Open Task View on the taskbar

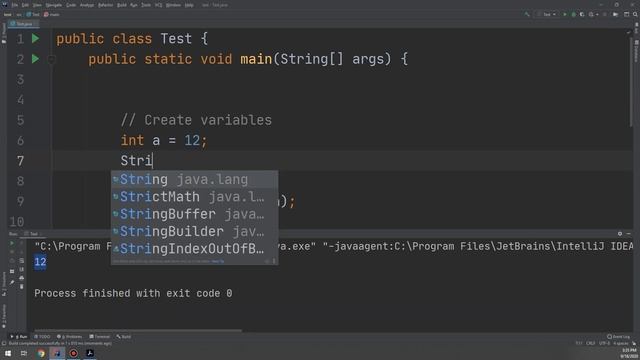tap(24, 353)
